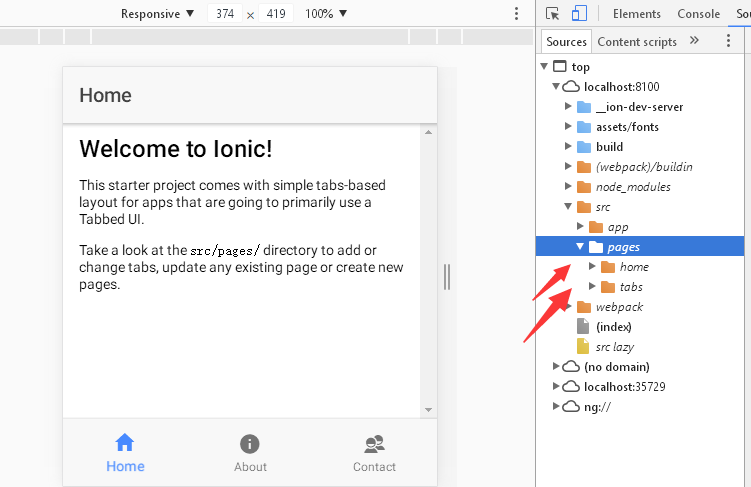751x487 pixels.
Task: Click the build blue folder icon
Action: tap(584, 147)
